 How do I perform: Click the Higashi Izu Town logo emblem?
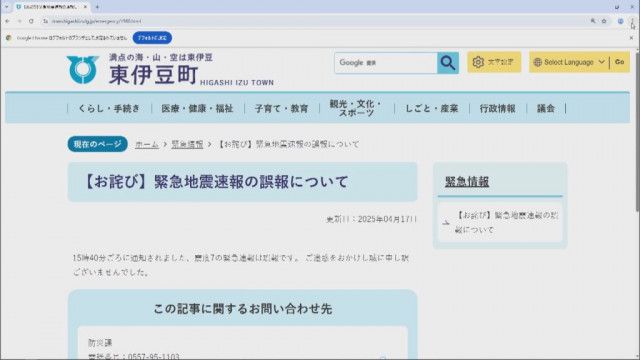82,70
